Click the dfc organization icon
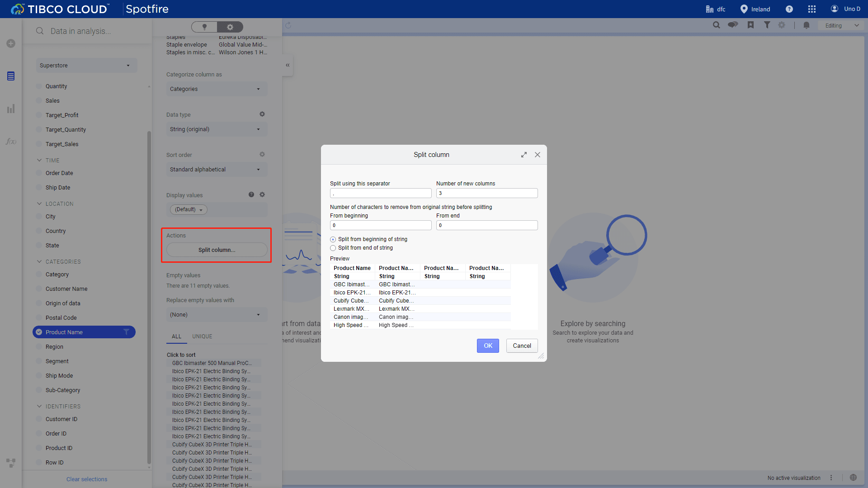 (x=710, y=9)
